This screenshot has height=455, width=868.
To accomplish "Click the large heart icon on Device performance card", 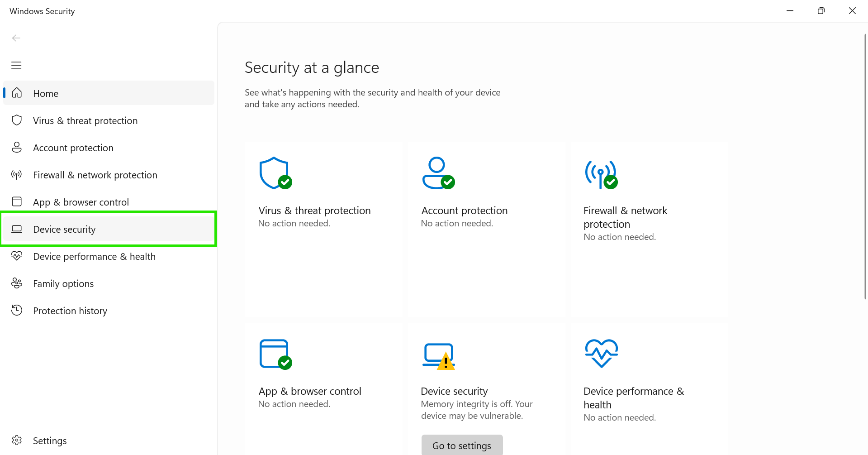I will coord(601,353).
